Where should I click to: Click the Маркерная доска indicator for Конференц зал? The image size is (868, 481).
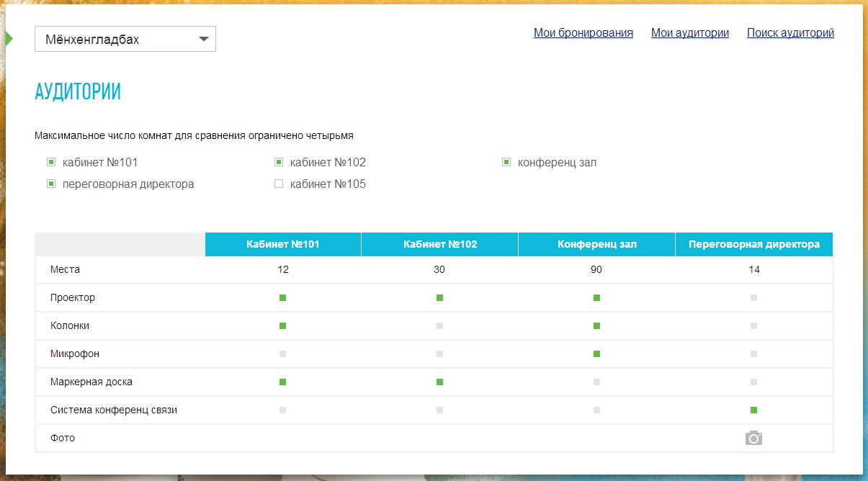pyautogui.click(x=597, y=382)
